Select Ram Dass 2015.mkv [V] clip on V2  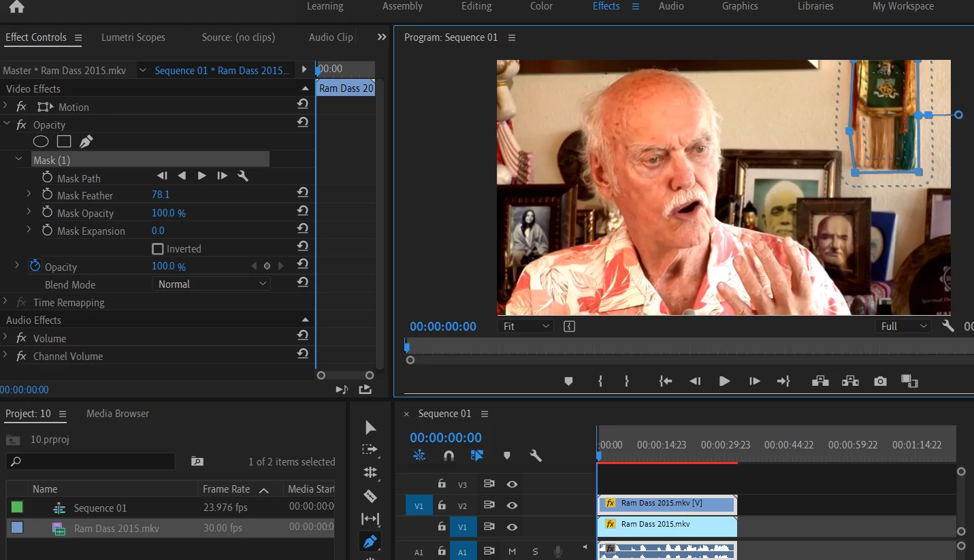[x=667, y=504]
